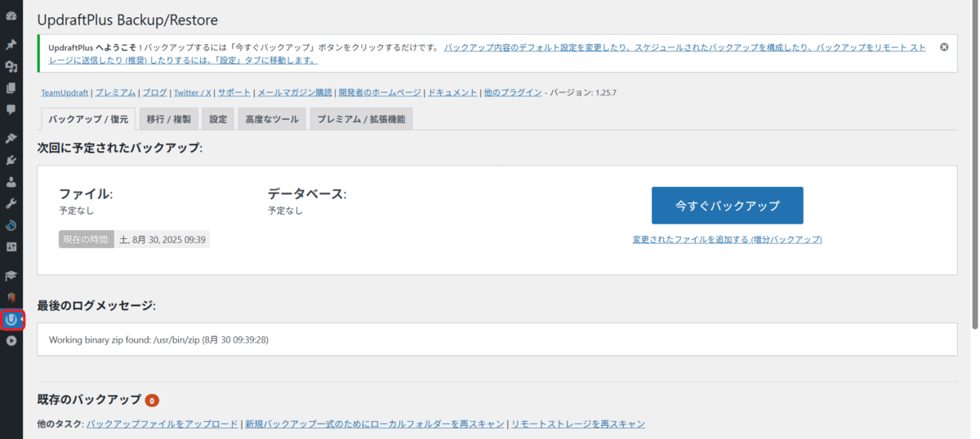The image size is (980, 439).
Task: Click the highlighted UpdraftPlus sidebar icon
Action: tap(11, 320)
